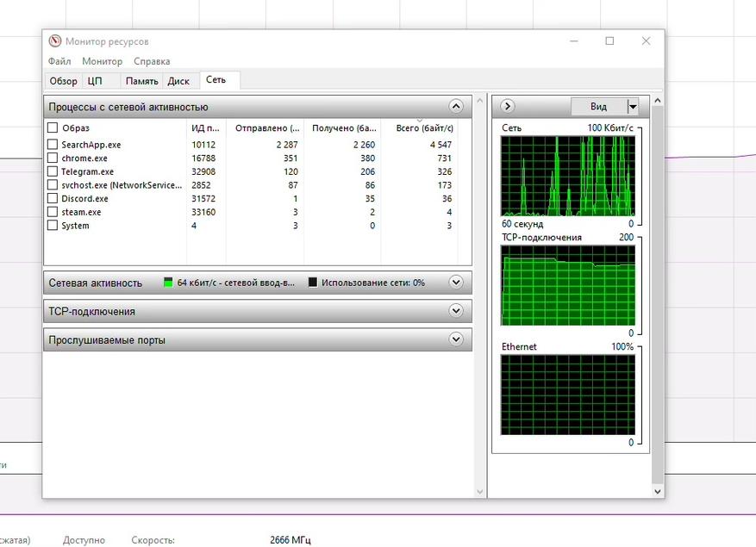Click PID value 10112
The image size is (756, 547).
pyautogui.click(x=203, y=145)
